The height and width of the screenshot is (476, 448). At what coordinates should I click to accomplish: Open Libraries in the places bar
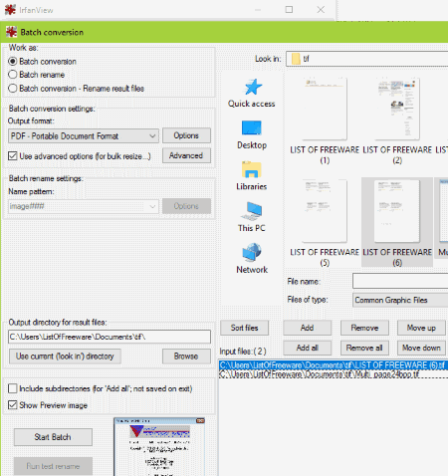click(x=252, y=176)
